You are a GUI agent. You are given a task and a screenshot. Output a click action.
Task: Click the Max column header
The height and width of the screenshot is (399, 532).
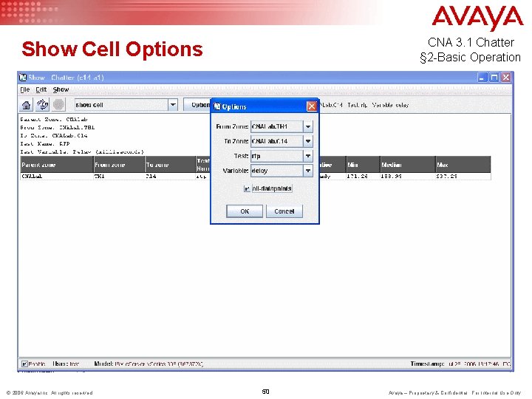463,165
